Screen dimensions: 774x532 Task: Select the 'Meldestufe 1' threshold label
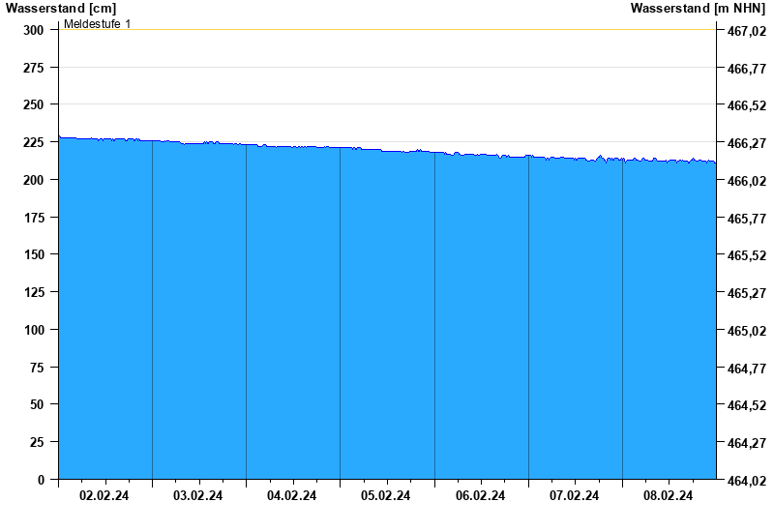97,23
